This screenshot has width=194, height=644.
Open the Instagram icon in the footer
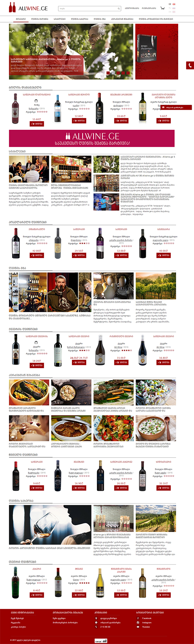pos(138,622)
